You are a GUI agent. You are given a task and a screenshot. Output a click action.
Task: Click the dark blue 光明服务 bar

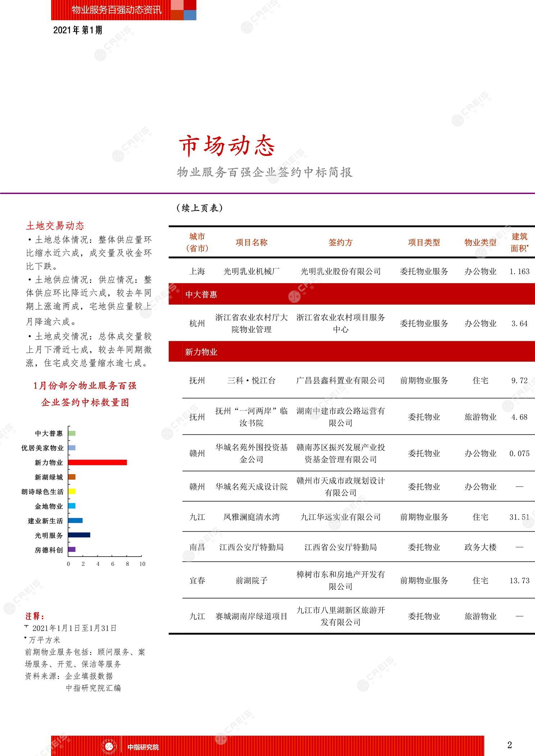[79, 535]
